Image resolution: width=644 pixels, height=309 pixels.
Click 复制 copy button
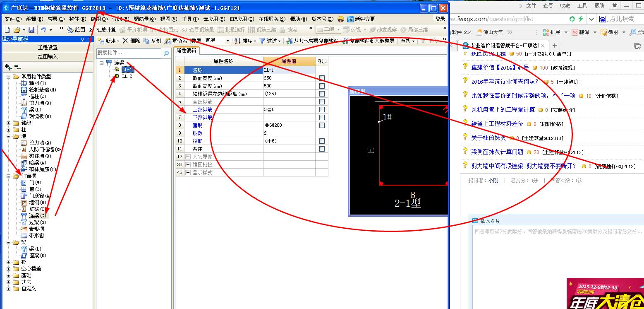(152, 41)
